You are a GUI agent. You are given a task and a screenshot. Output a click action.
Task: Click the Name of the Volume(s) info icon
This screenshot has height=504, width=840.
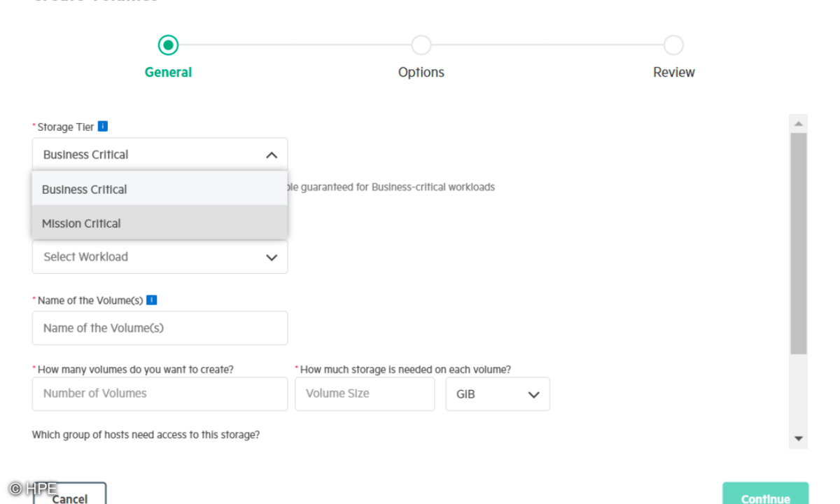click(x=151, y=300)
